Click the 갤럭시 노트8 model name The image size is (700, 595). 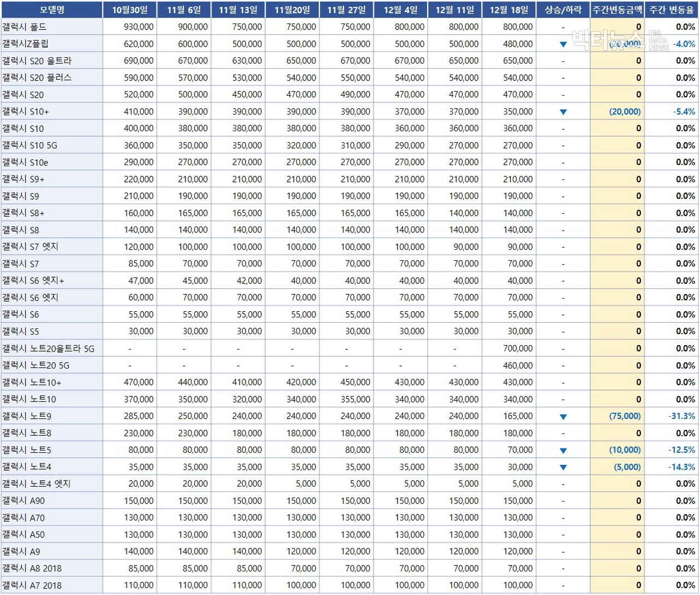click(x=26, y=433)
